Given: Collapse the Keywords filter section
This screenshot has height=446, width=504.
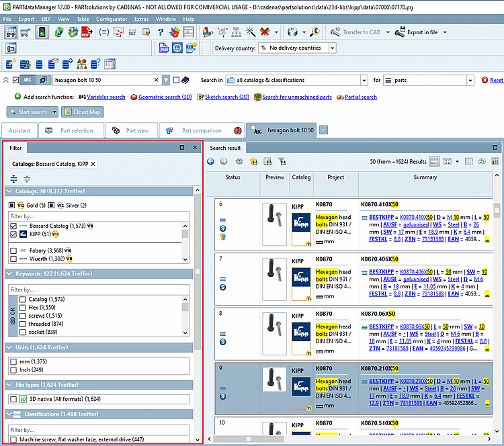Looking at the screenshot, I should click(x=9, y=274).
